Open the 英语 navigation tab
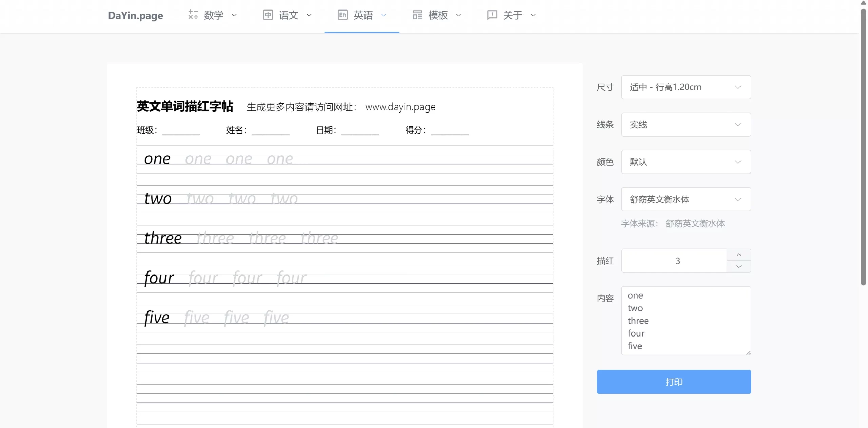Viewport: 868px width, 428px height. pyautogui.click(x=363, y=15)
